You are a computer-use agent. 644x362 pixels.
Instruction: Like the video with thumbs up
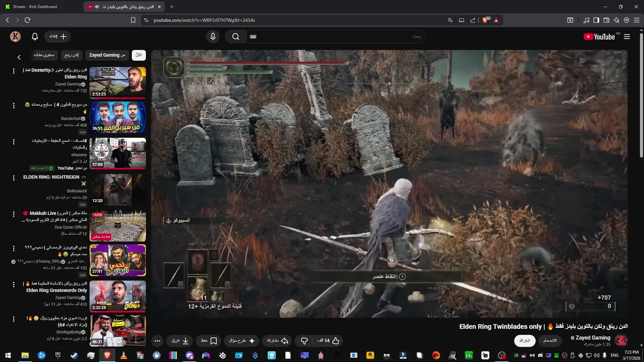328,340
